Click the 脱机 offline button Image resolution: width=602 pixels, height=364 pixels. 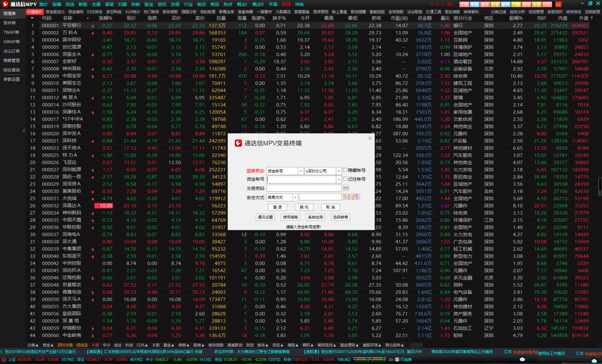[x=304, y=207]
